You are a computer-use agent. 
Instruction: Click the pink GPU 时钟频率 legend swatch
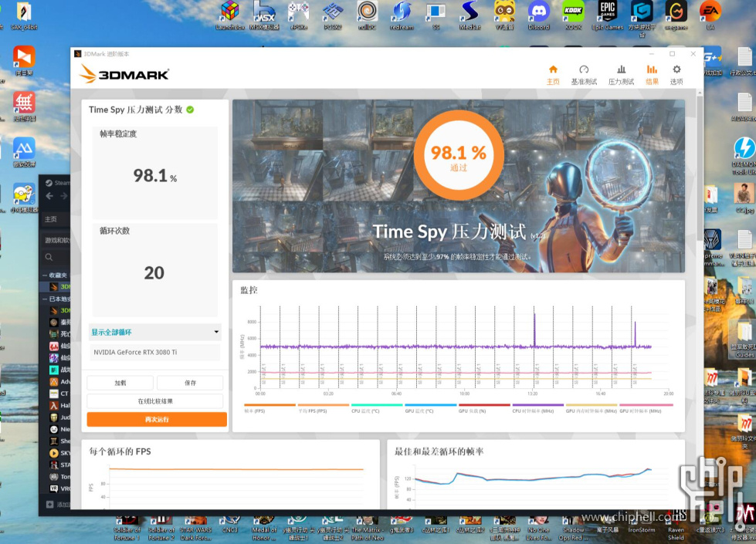pyautogui.click(x=646, y=405)
